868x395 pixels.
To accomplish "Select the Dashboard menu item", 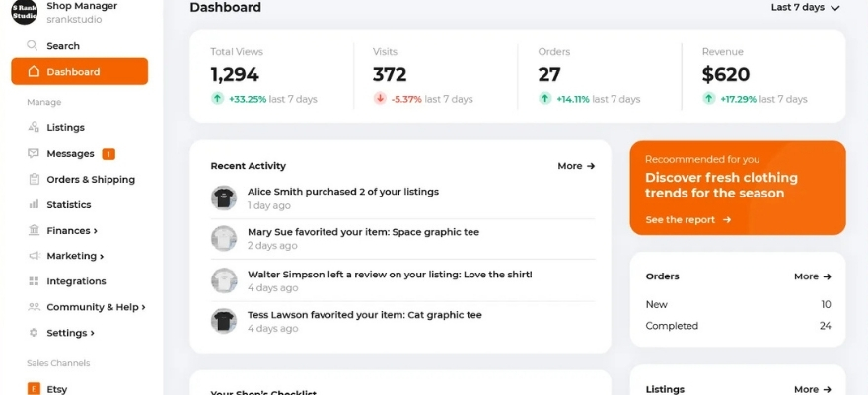I will (x=80, y=71).
